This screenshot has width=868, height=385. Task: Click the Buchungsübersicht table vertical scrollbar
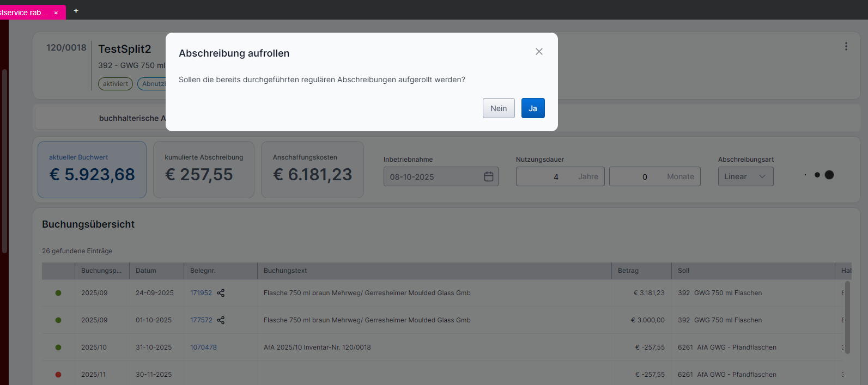coord(847,317)
